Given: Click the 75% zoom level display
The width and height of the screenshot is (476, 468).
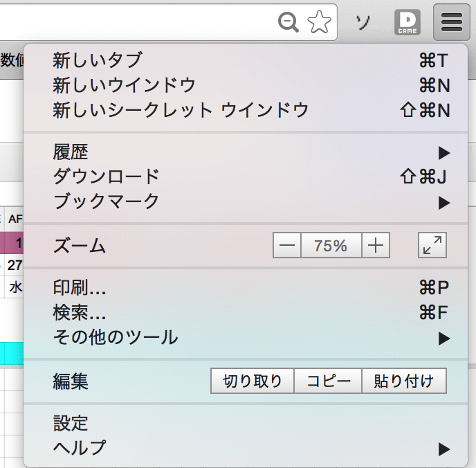Looking at the screenshot, I should (x=331, y=245).
